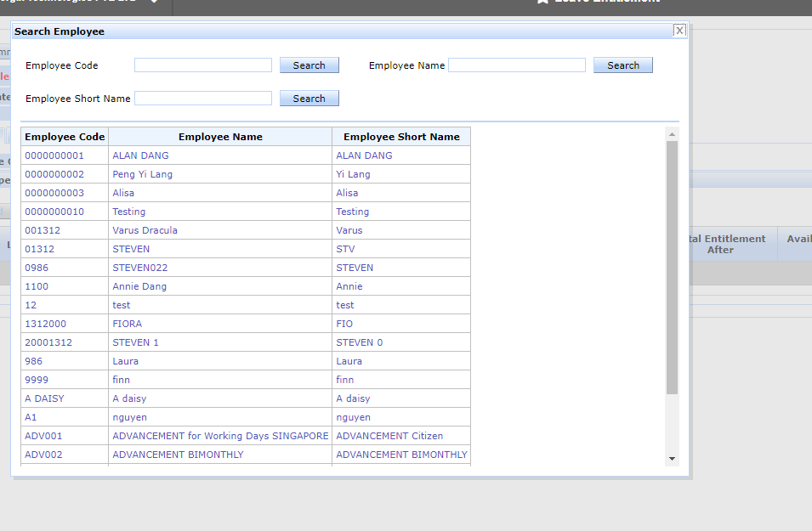The width and height of the screenshot is (812, 531).
Task: Focus the Employee Name text field
Action: pyautogui.click(x=516, y=65)
